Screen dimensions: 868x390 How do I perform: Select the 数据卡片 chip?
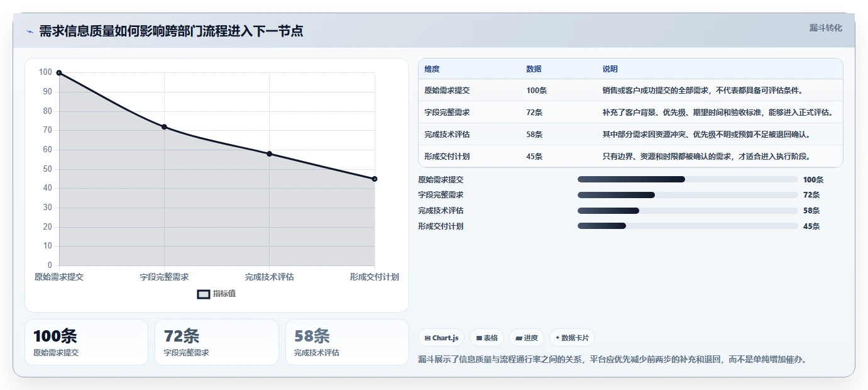click(572, 338)
